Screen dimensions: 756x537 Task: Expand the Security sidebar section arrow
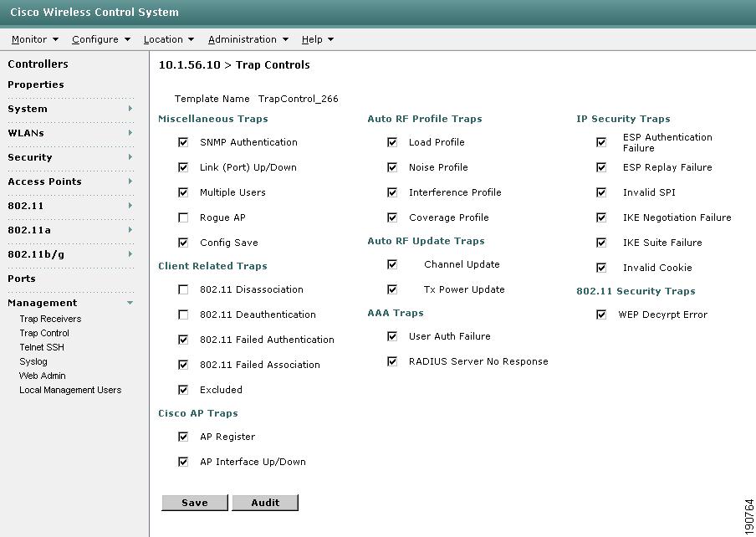(x=130, y=156)
